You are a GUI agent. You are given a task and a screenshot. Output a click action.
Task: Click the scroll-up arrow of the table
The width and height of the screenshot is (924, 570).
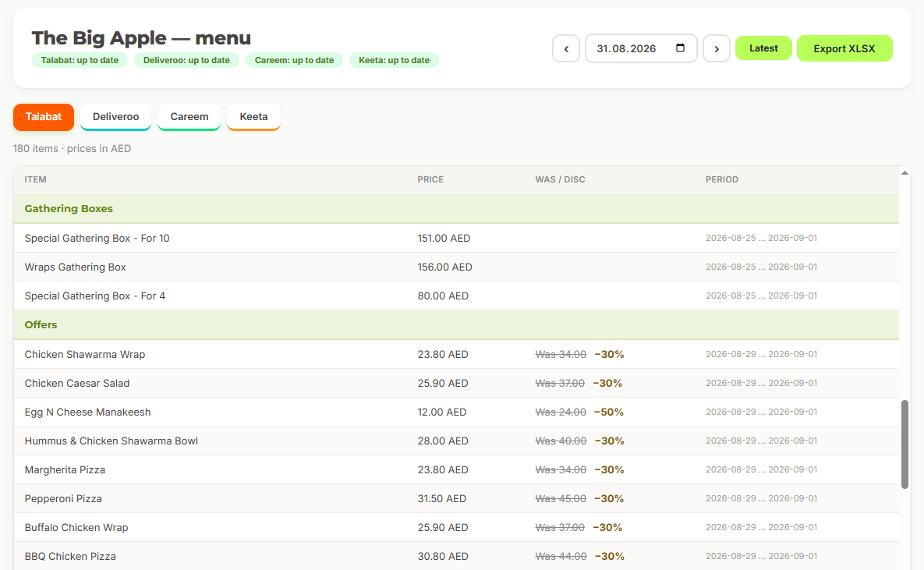pos(905,172)
